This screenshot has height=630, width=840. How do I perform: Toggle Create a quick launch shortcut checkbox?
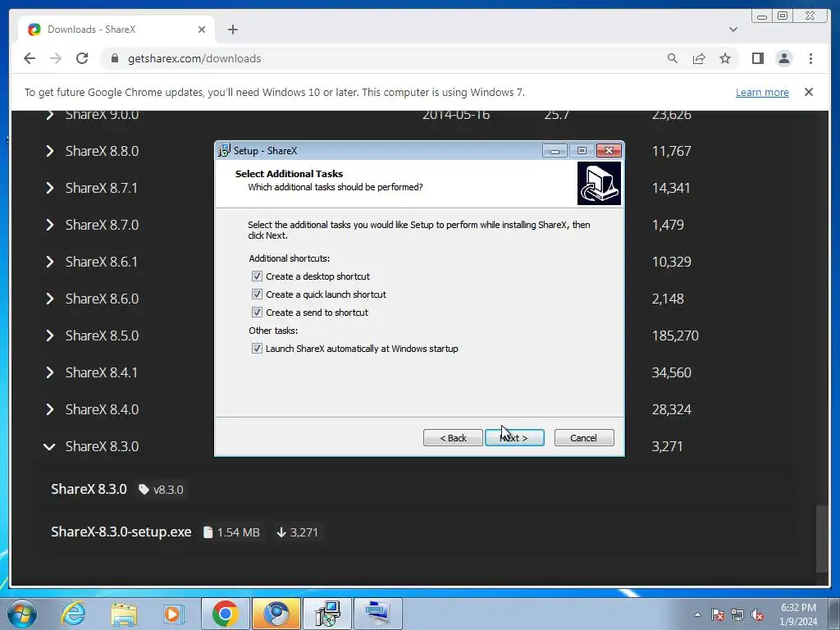click(x=257, y=294)
